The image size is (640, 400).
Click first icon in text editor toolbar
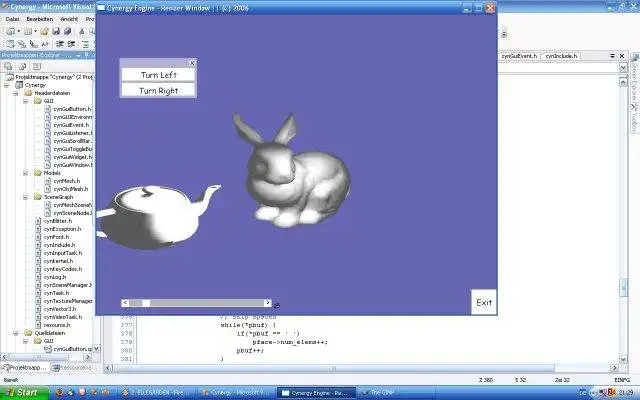[x=11, y=44]
